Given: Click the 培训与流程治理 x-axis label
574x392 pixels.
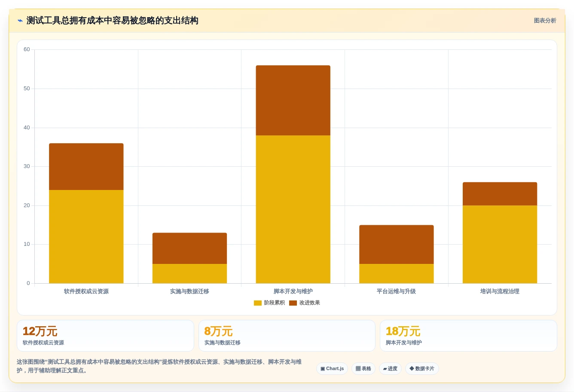Looking at the screenshot, I should [500, 291].
